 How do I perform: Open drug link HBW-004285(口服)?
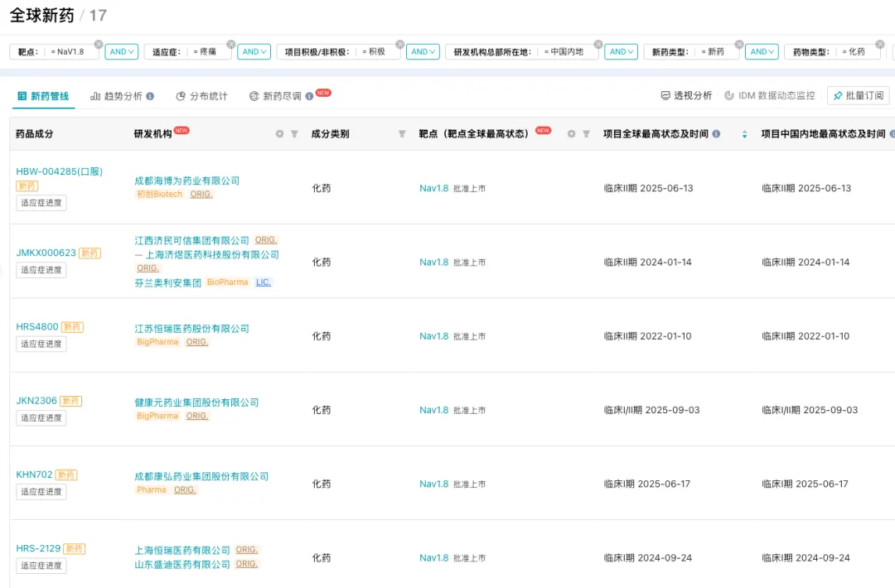[59, 171]
